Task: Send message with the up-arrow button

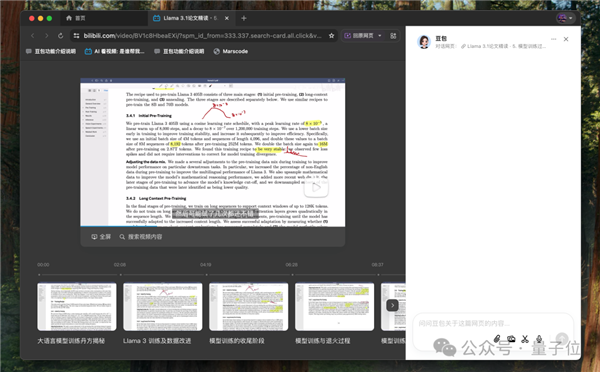Action: [x=562, y=338]
